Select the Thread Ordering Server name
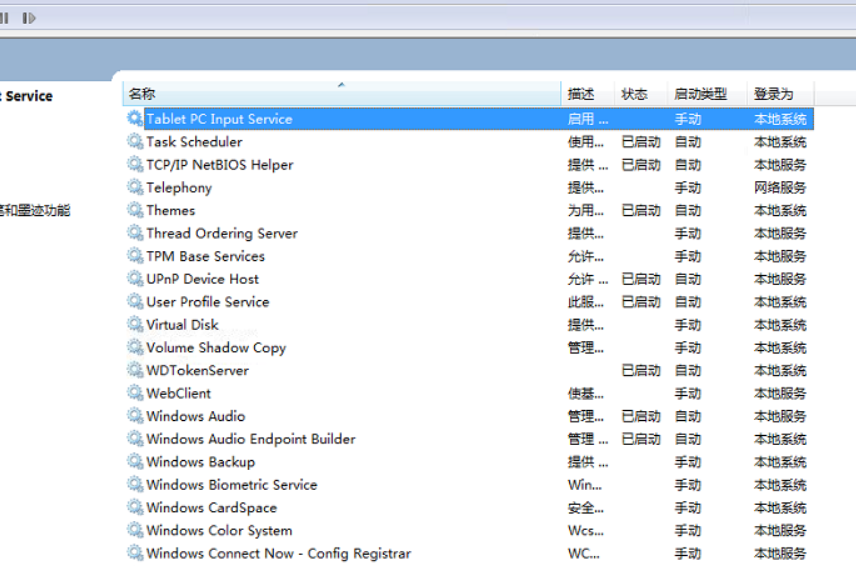This screenshot has width=856, height=566. pos(222,234)
